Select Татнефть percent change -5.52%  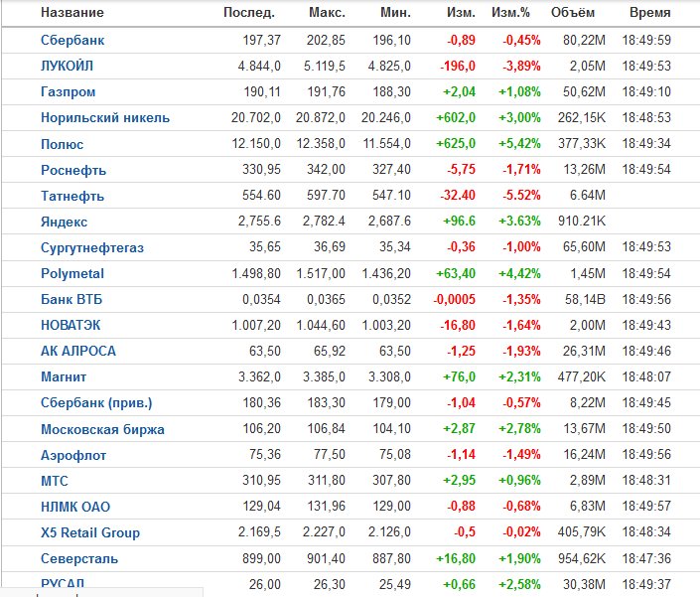click(x=521, y=196)
